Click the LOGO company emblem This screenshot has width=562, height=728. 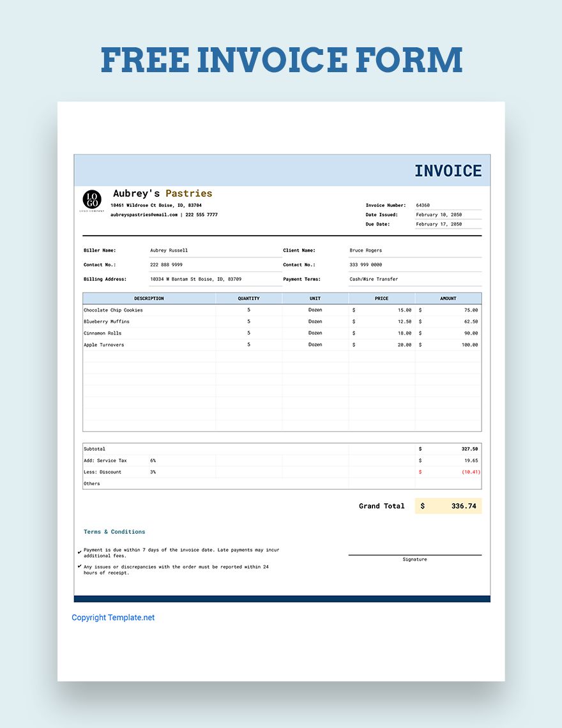(x=92, y=199)
